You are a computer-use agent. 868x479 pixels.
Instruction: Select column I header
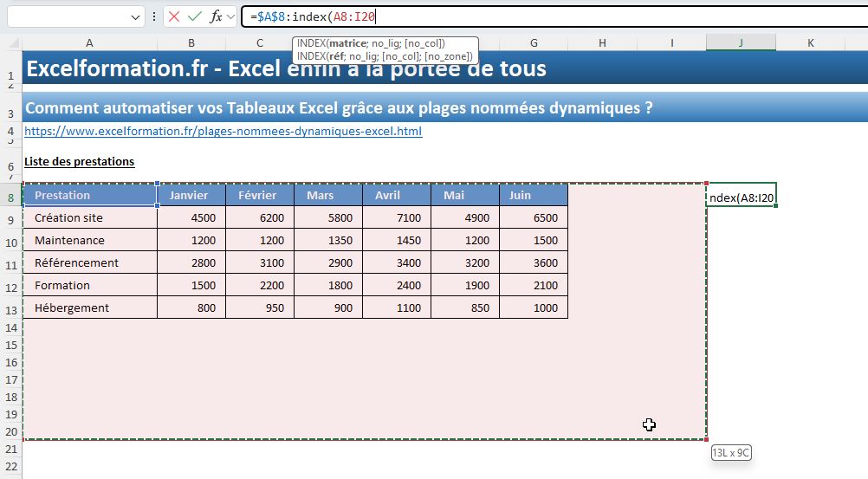point(671,43)
